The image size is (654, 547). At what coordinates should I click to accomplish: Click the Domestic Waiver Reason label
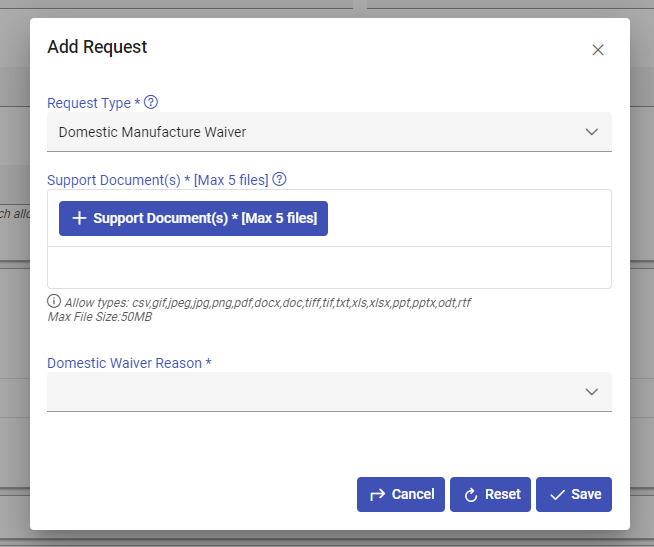(x=129, y=363)
